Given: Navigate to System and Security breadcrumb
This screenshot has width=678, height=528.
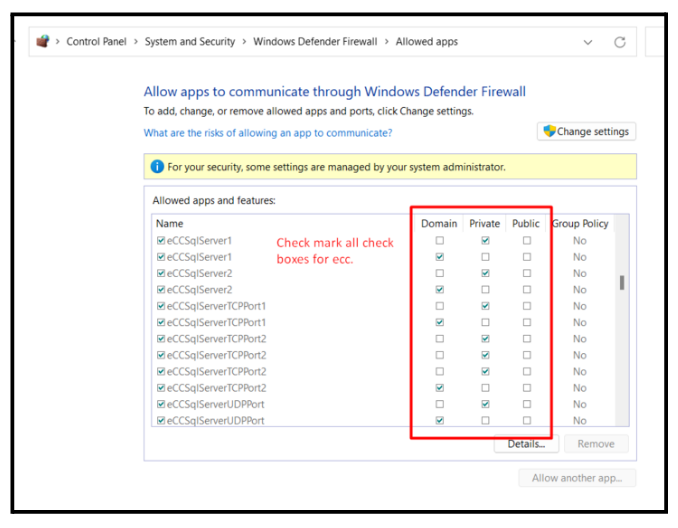Looking at the screenshot, I should click(190, 42).
